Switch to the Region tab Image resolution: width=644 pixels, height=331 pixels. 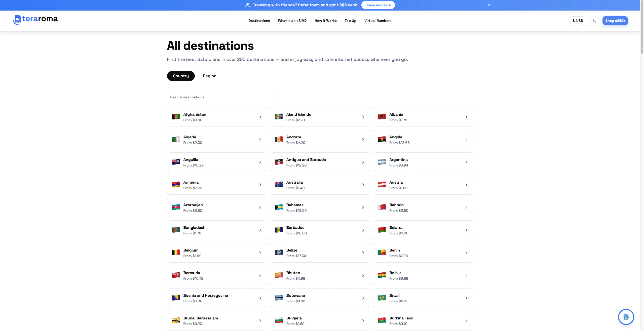click(209, 76)
